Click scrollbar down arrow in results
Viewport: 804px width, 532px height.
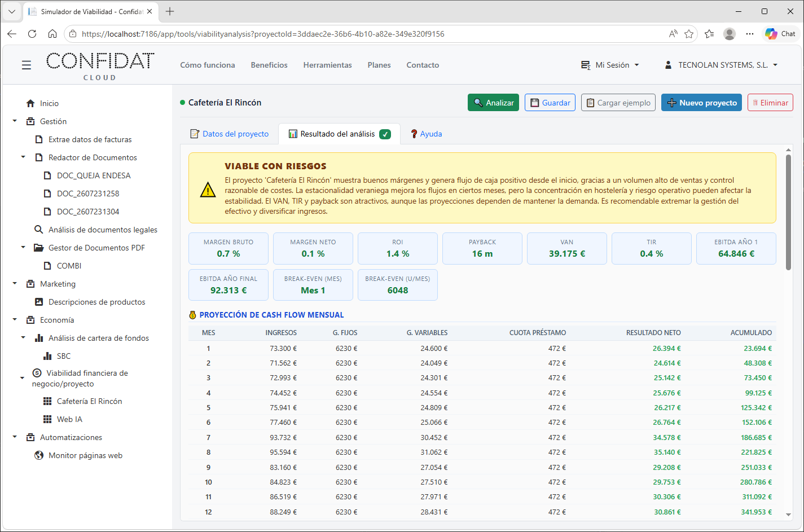point(788,515)
